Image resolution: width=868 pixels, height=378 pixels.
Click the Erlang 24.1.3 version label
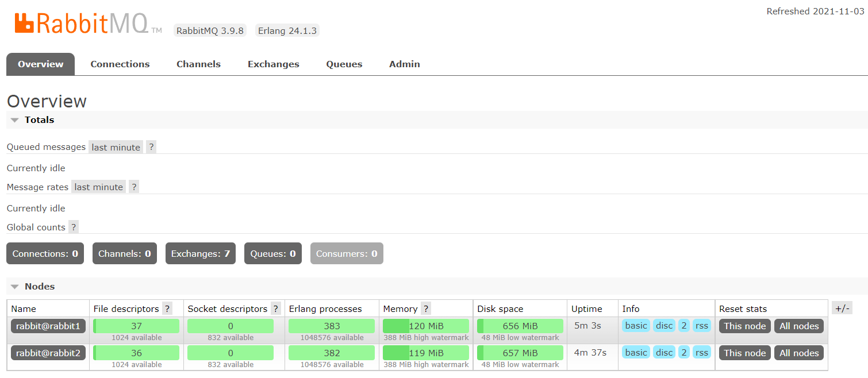click(287, 30)
